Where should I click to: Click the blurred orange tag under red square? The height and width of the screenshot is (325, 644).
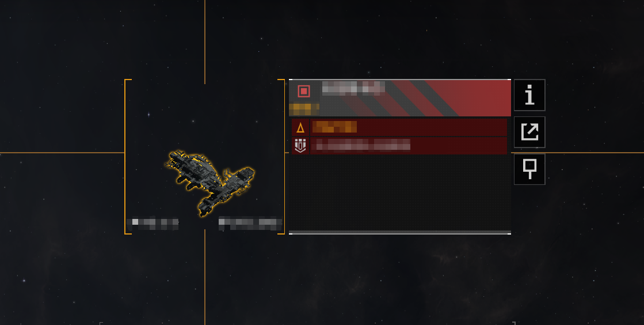tap(304, 109)
